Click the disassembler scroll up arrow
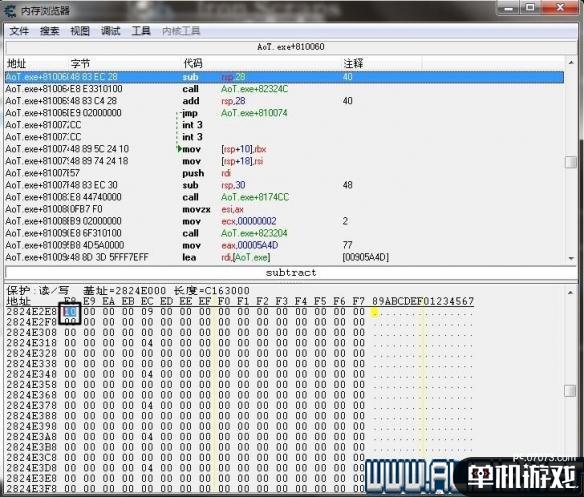This screenshot has width=584, height=497. coord(571,63)
